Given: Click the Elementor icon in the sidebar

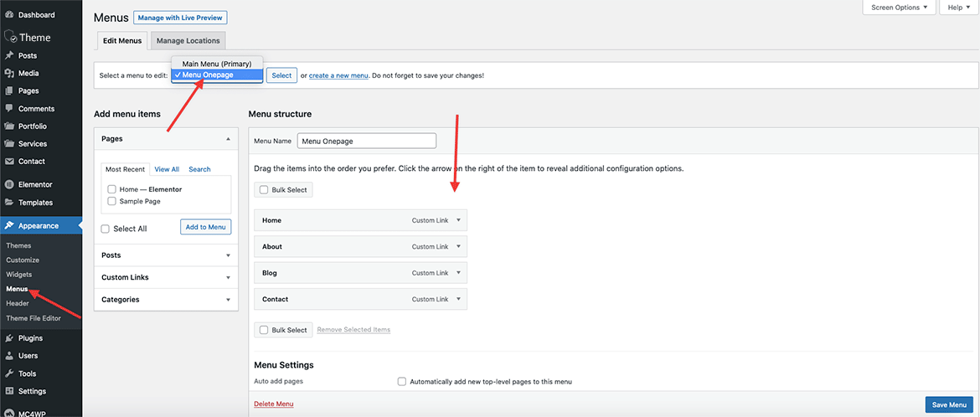Looking at the screenshot, I should pos(9,184).
